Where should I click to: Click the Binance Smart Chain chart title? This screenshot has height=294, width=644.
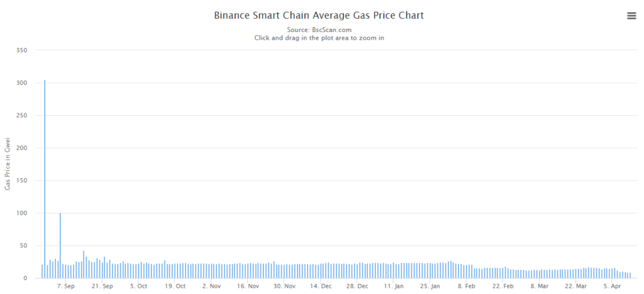[319, 14]
